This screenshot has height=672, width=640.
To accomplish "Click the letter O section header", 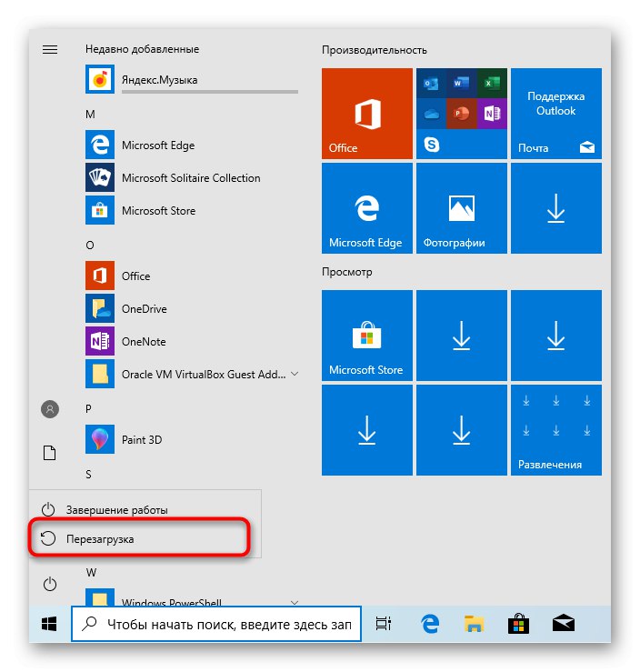I will [x=89, y=245].
